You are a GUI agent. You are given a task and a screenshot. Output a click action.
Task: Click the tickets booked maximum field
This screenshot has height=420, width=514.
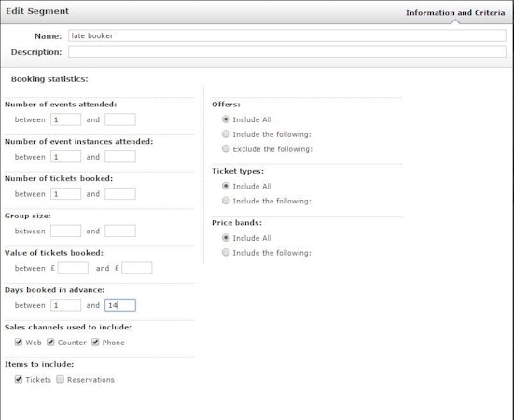[x=120, y=194]
